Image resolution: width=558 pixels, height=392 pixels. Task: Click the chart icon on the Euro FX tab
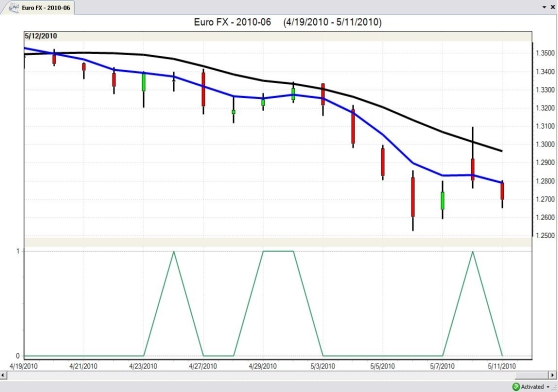click(x=14, y=7)
